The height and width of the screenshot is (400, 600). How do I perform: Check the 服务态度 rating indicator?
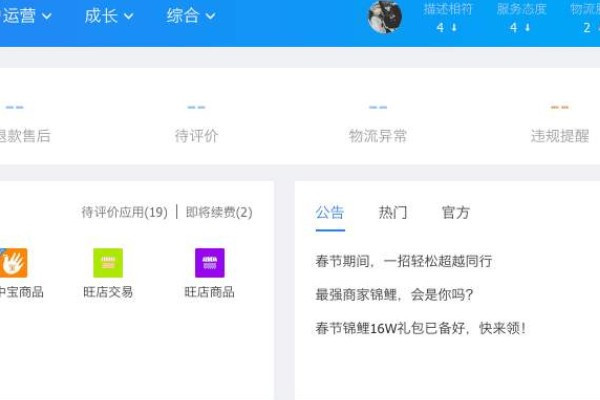[521, 18]
